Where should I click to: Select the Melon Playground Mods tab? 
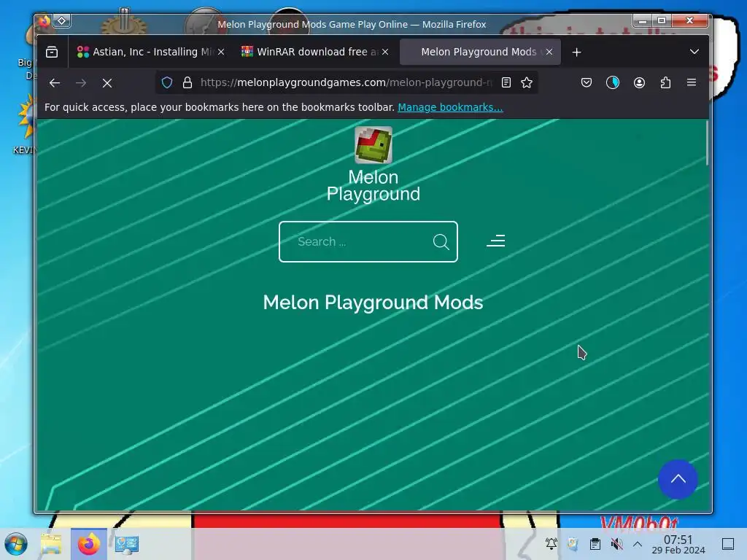click(x=479, y=52)
